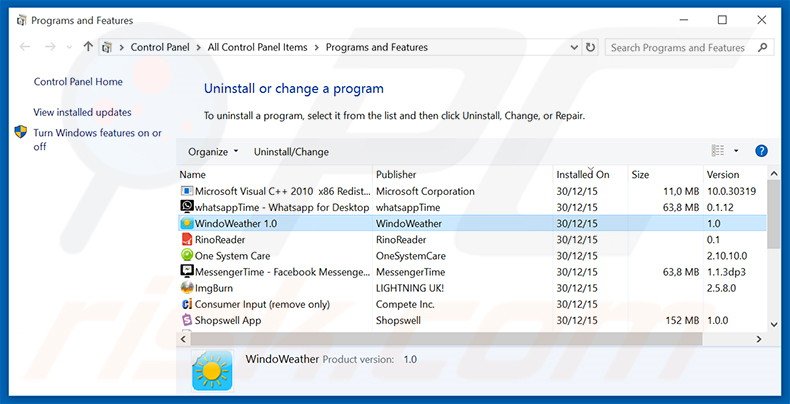Open Control Panel Home link
This screenshot has width=790, height=404.
[78, 82]
